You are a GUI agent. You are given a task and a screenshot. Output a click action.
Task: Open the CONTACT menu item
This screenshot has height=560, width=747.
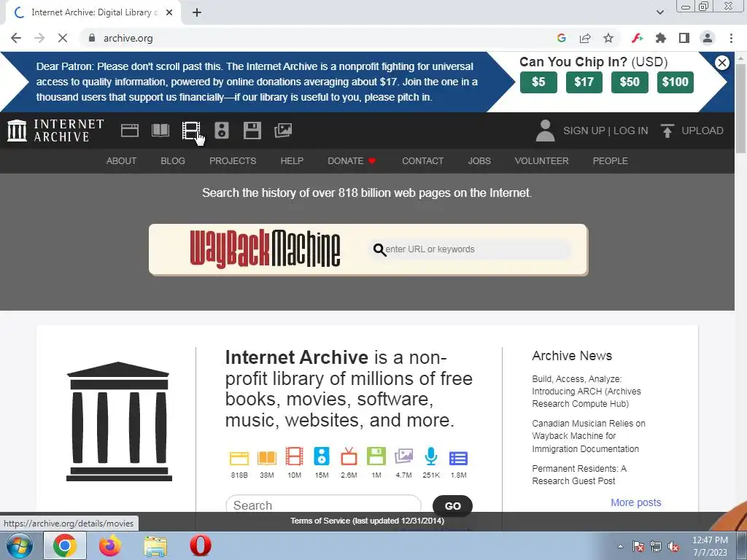422,161
